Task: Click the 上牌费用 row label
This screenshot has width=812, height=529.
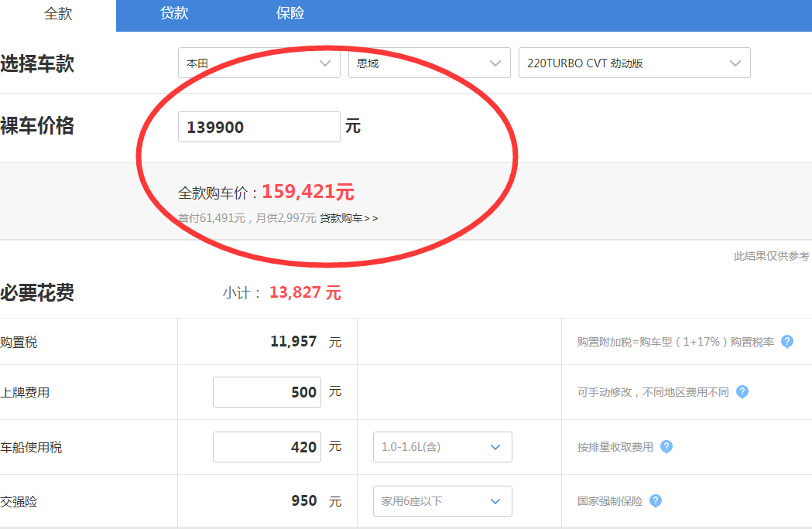Action: tap(25, 392)
